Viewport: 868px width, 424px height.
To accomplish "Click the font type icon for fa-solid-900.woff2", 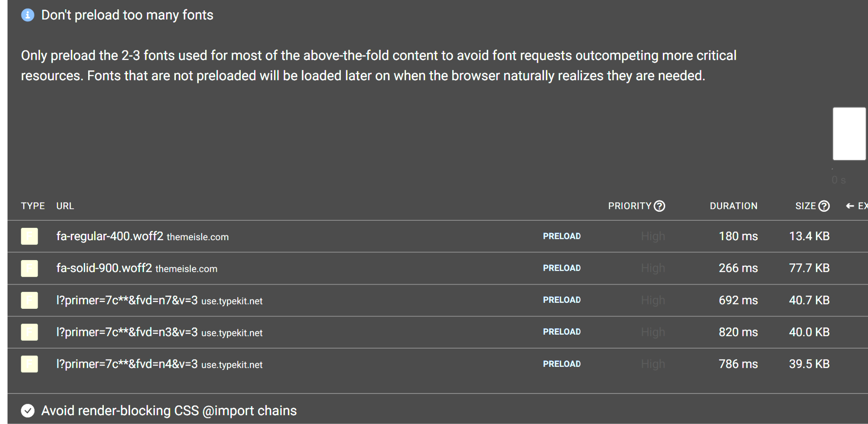I will [29, 268].
